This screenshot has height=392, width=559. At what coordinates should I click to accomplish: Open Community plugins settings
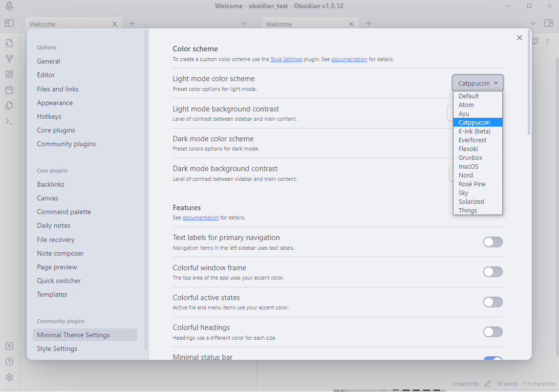coord(66,144)
